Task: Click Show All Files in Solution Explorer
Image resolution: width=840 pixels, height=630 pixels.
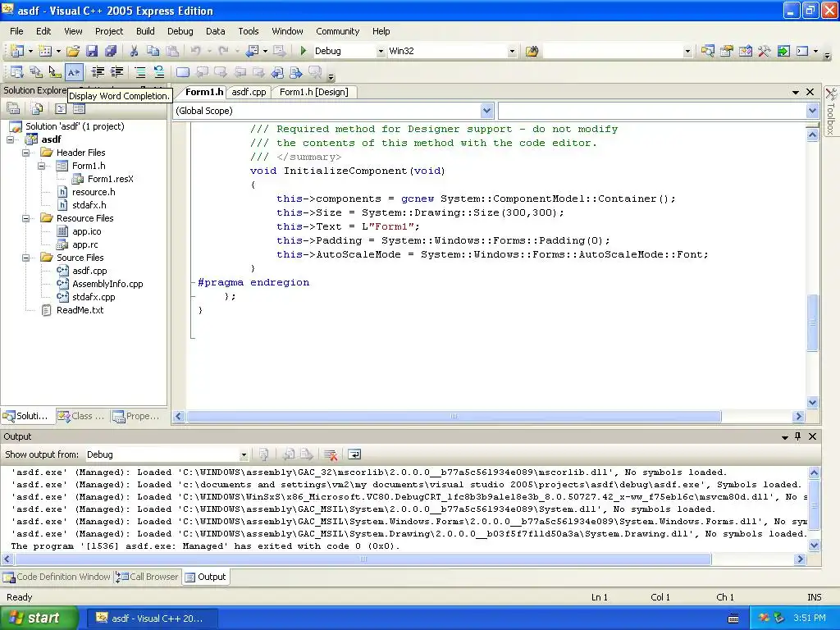Action: (36, 109)
